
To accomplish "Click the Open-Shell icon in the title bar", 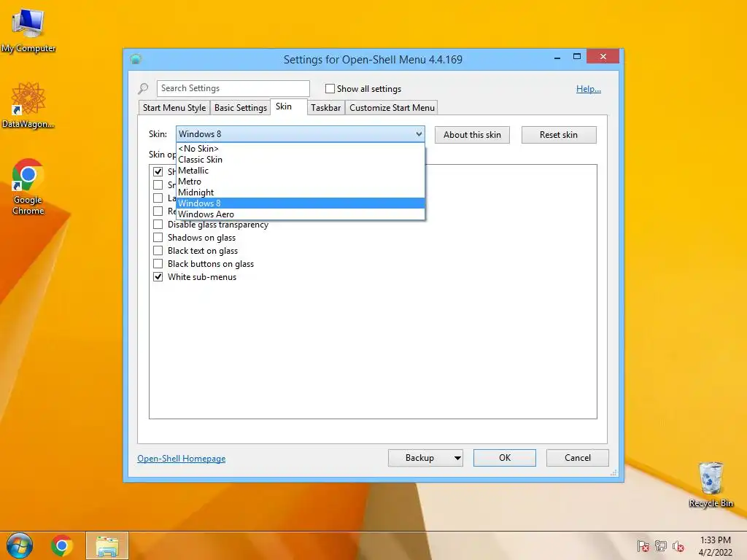I will point(136,59).
